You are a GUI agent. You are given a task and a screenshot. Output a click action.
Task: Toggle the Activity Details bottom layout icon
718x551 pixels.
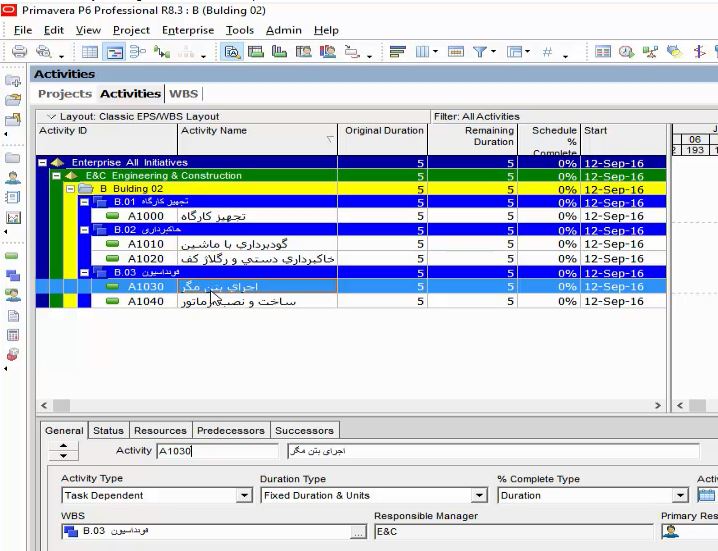coord(233,52)
